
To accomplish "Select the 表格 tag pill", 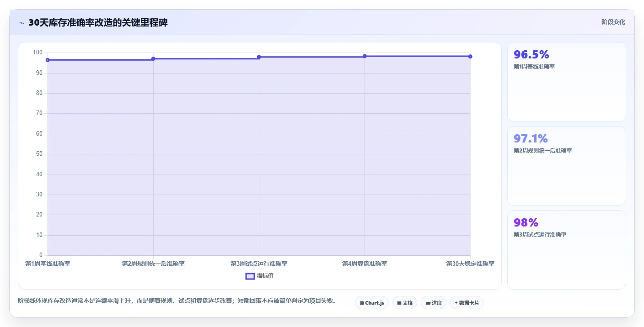I will point(405,303).
